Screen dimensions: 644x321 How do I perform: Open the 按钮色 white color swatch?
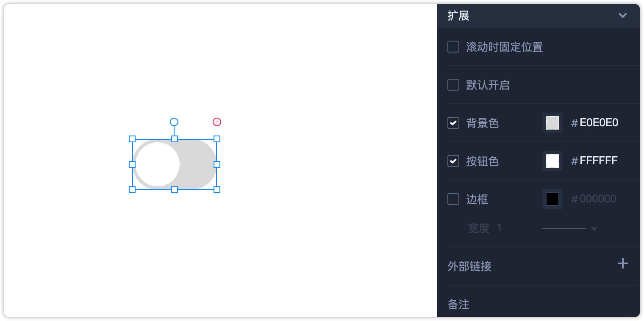click(x=552, y=161)
